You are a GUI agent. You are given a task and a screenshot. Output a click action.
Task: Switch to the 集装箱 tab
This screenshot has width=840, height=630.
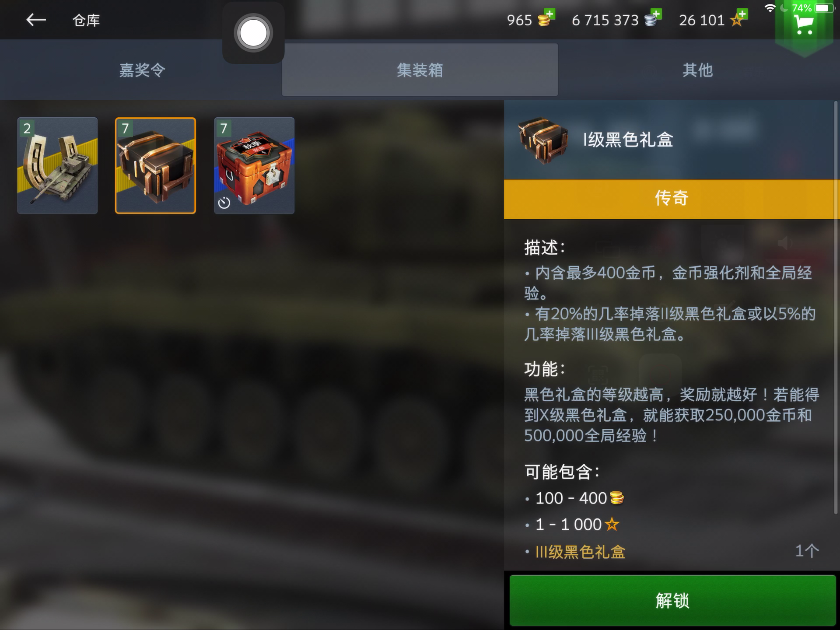(420, 70)
